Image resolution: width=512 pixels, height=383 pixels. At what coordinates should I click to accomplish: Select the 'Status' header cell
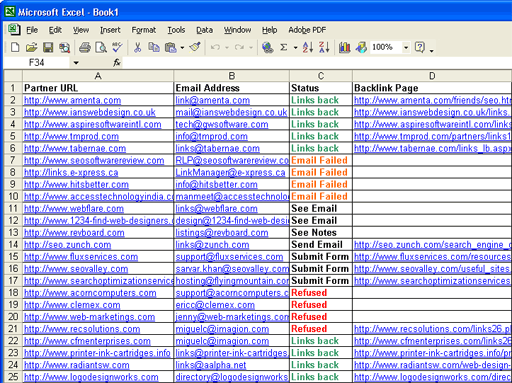(x=321, y=88)
